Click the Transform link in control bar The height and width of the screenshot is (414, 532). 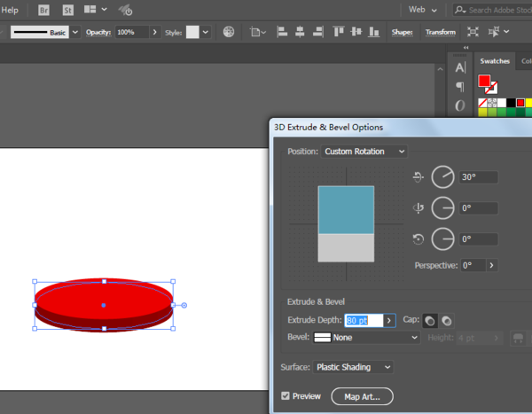(440, 32)
